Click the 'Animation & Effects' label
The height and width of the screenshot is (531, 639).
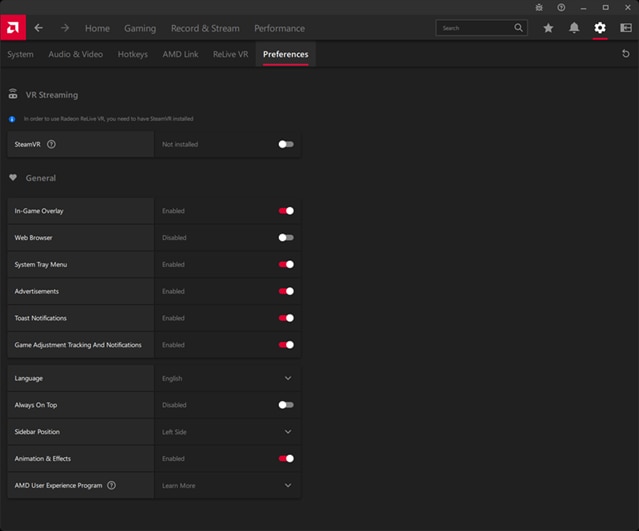43,458
